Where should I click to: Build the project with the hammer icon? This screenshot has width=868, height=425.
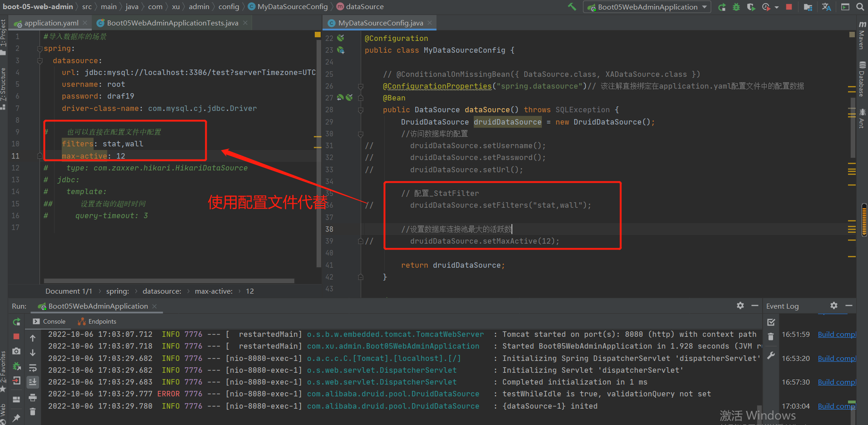point(572,7)
